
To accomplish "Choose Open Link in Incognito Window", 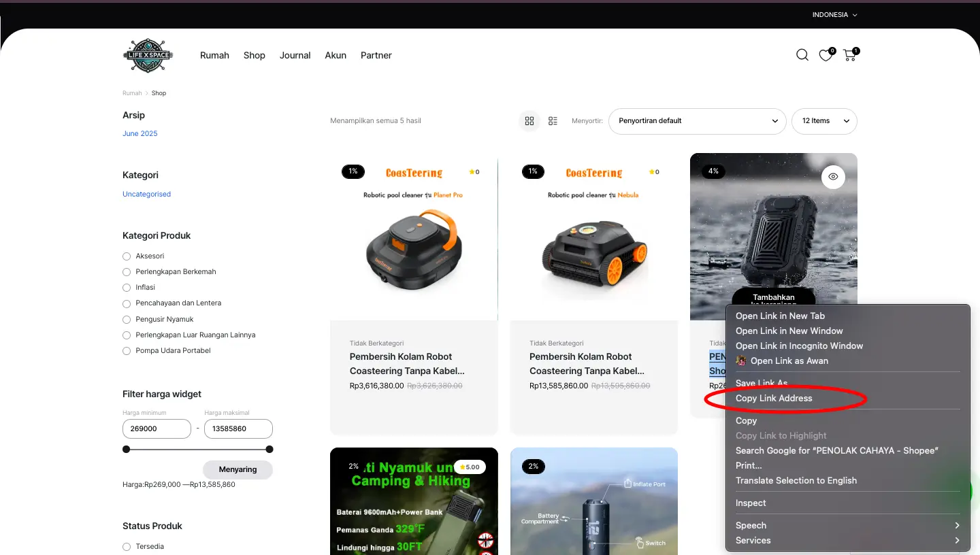I will (847, 346).
